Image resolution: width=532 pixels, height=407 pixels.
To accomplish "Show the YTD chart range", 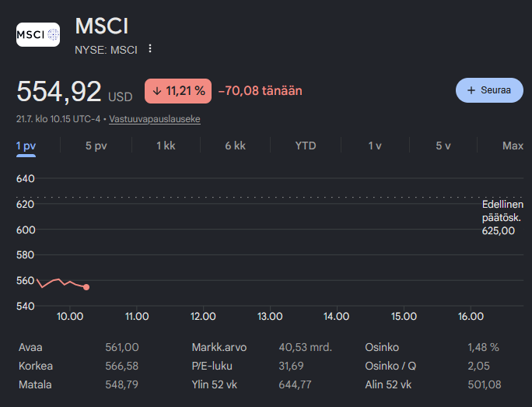I will point(306,146).
